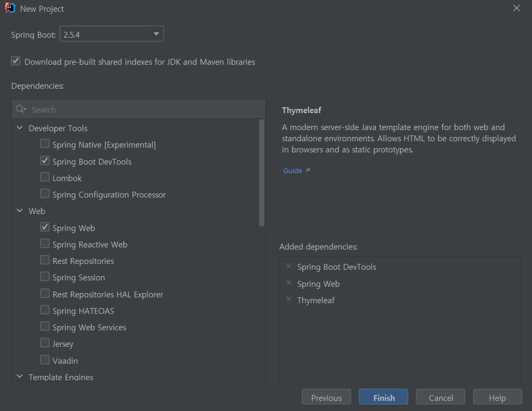The image size is (532, 411).
Task: Close the New Project dialog
Action: (x=517, y=8)
